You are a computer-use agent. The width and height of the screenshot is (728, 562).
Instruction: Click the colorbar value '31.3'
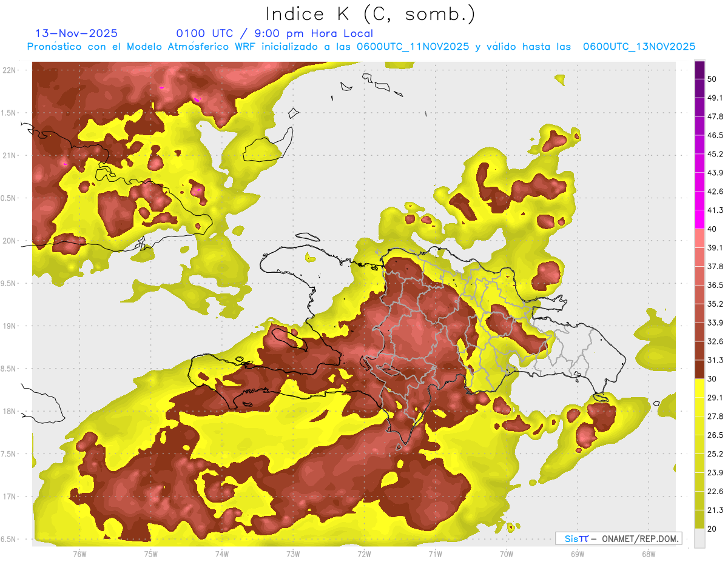716,360
